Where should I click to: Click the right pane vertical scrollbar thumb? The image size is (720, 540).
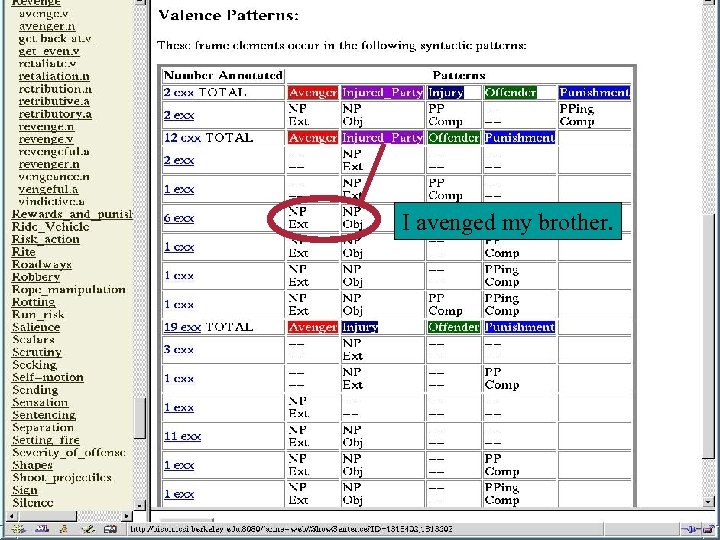709,336
